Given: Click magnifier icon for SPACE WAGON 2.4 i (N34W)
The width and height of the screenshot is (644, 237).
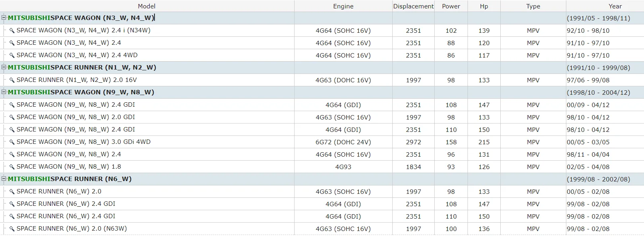Looking at the screenshot, I should (12, 31).
